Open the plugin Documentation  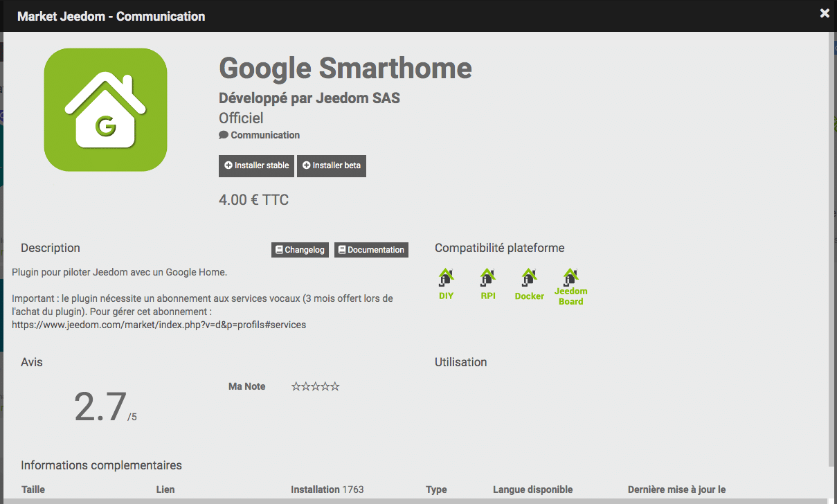(x=371, y=250)
